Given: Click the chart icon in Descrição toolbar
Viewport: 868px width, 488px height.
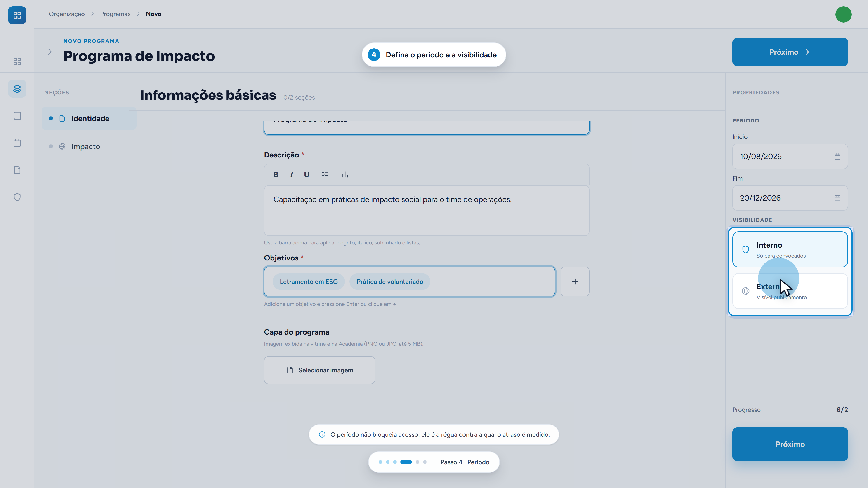Looking at the screenshot, I should tap(345, 174).
